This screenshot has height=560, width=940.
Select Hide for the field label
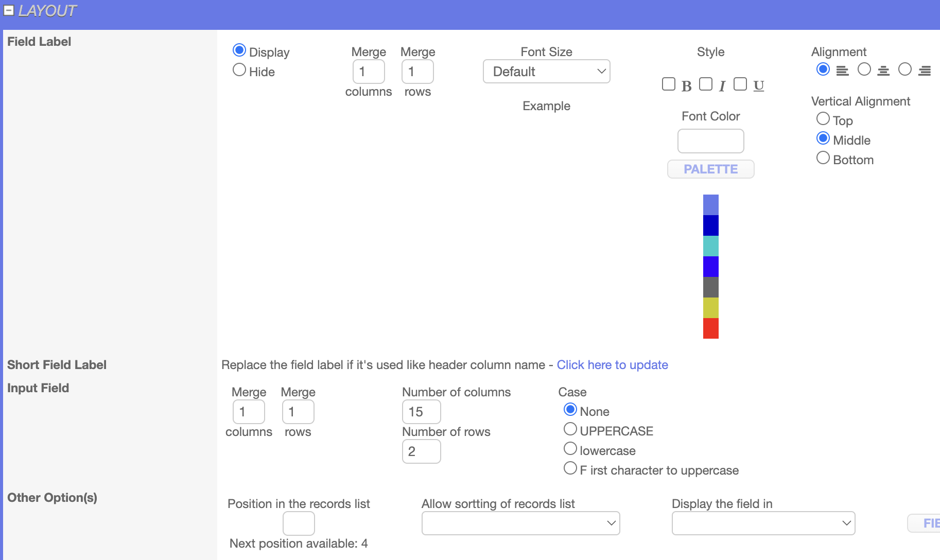click(x=239, y=70)
